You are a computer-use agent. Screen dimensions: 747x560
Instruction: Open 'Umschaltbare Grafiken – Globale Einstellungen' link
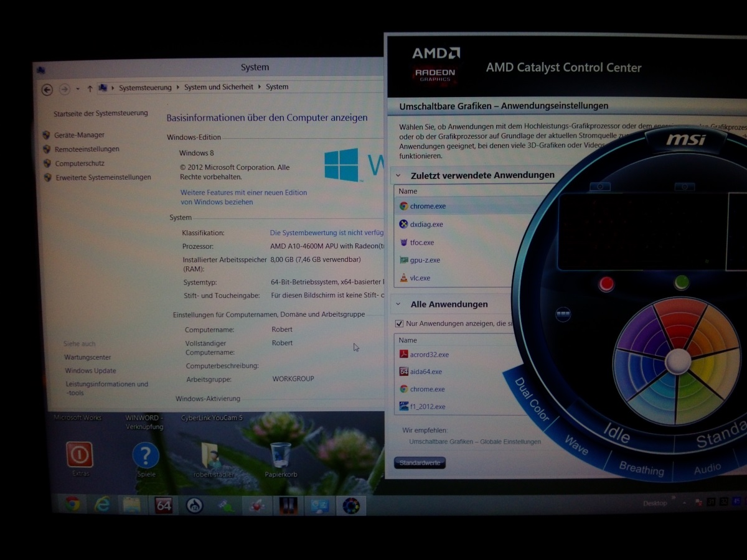pyautogui.click(x=475, y=442)
